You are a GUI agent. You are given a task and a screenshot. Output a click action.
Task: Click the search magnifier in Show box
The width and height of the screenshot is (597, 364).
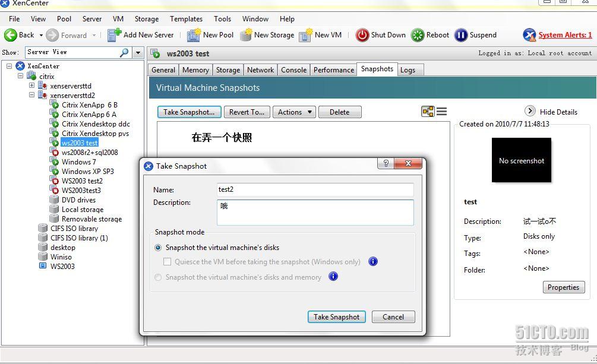pos(124,52)
